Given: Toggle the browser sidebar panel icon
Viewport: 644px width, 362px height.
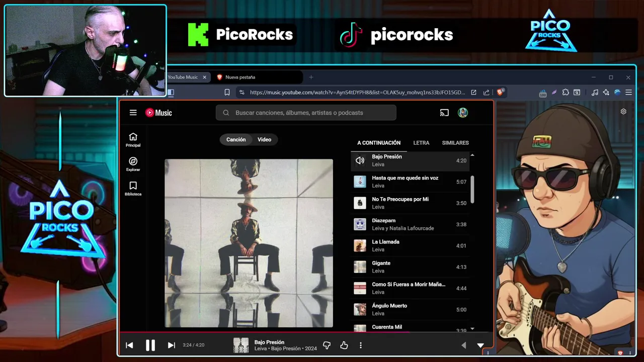Looking at the screenshot, I should 171,93.
